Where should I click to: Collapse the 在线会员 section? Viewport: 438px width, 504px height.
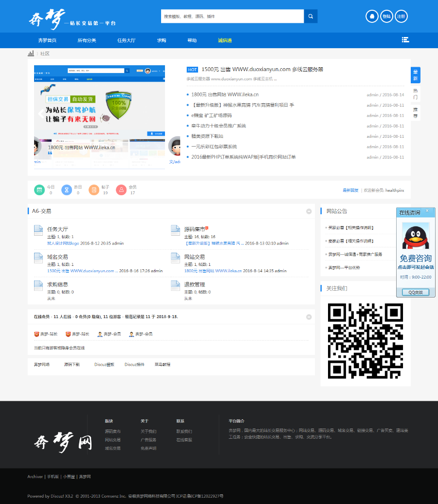[x=309, y=316]
